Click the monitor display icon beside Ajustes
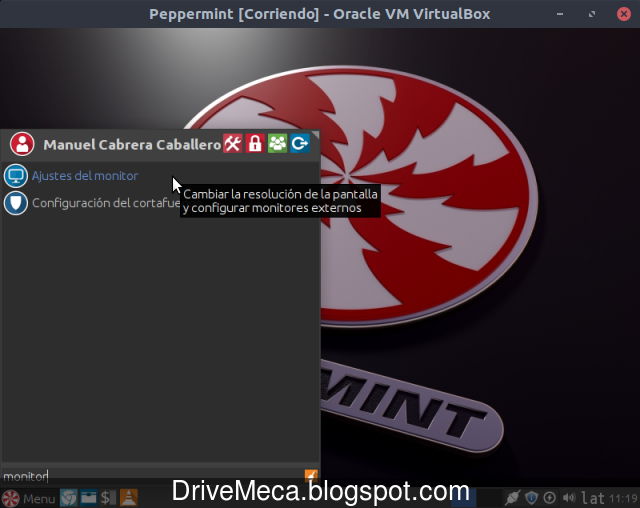 [x=16, y=176]
